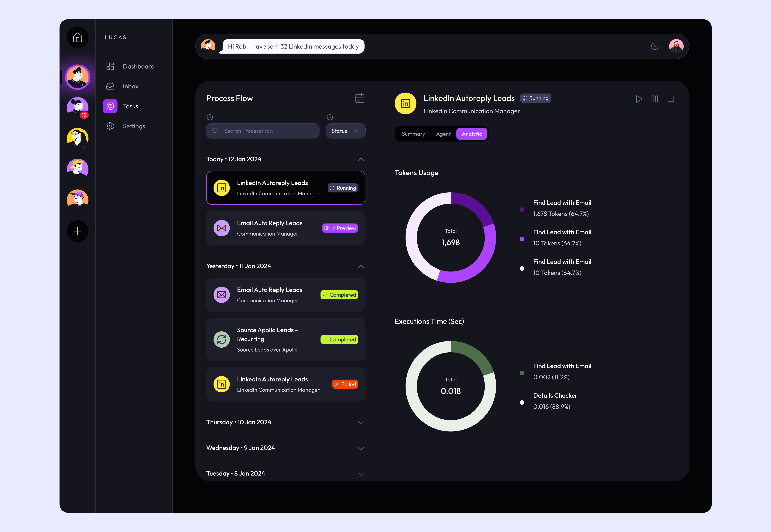Select the yellow agent avatar with green glasses
This screenshot has height=532, width=771.
[77, 138]
